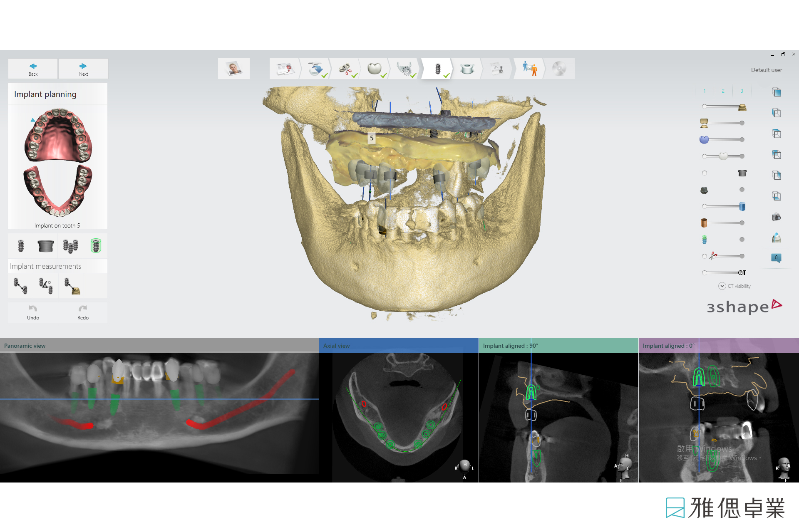Select the sleeve tool icon
The image size is (799, 532).
(x=45, y=246)
